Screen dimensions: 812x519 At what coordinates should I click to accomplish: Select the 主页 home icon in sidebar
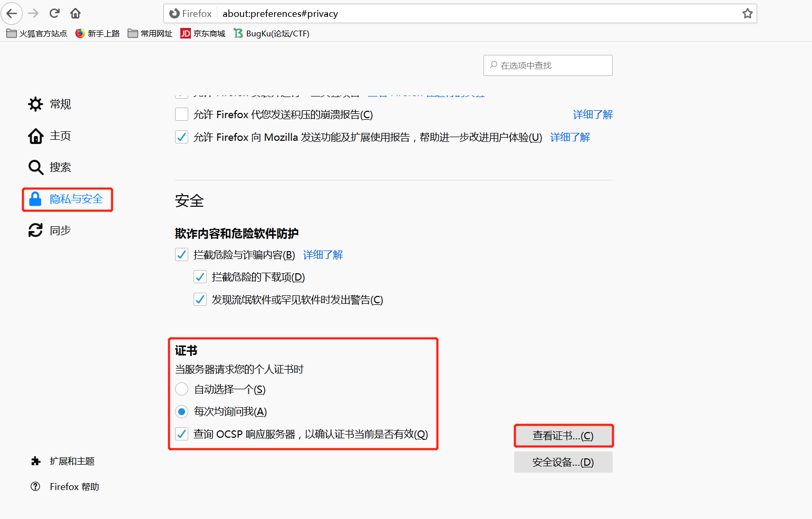coord(35,136)
